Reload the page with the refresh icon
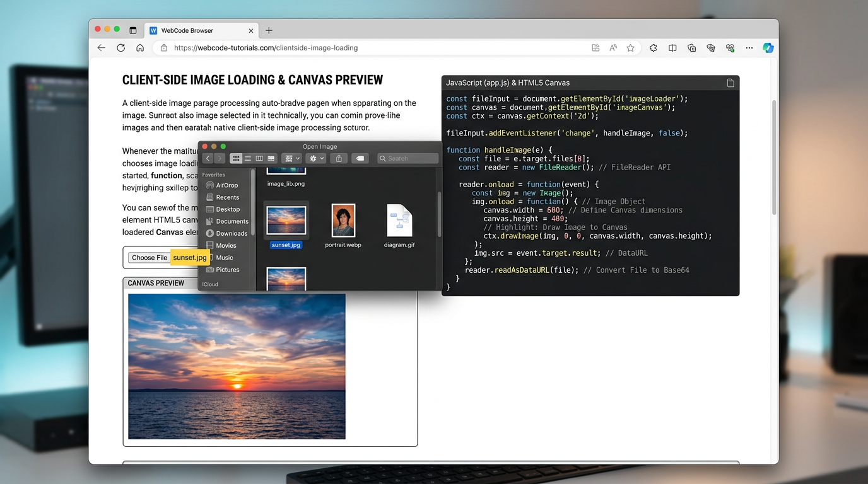The height and width of the screenshot is (484, 868). (120, 48)
